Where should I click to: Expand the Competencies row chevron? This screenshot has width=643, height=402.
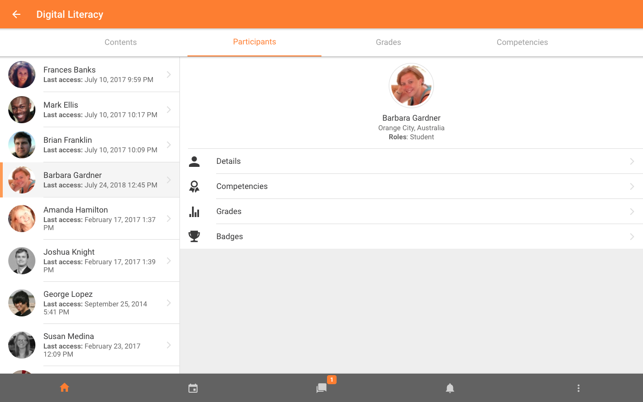pyautogui.click(x=632, y=186)
